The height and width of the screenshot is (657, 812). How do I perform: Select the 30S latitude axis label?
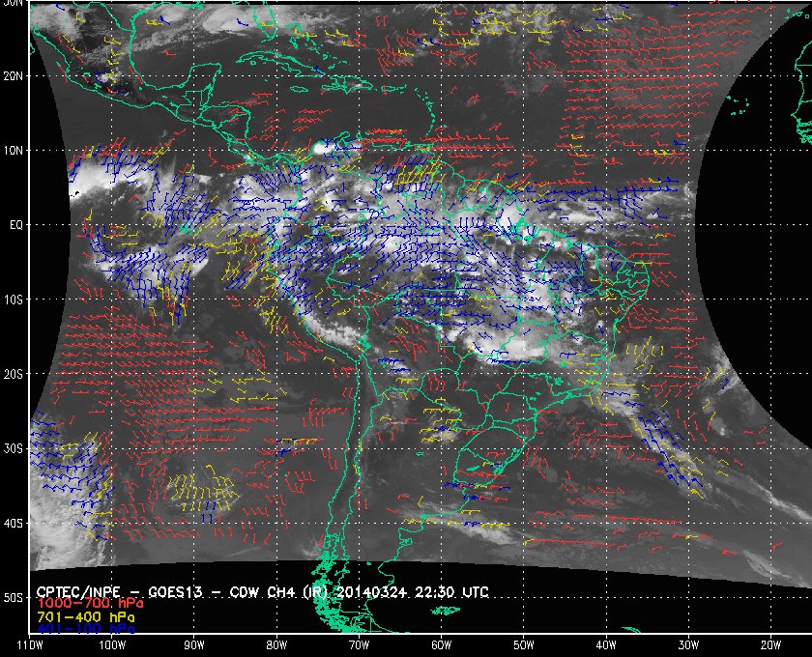pyautogui.click(x=13, y=449)
